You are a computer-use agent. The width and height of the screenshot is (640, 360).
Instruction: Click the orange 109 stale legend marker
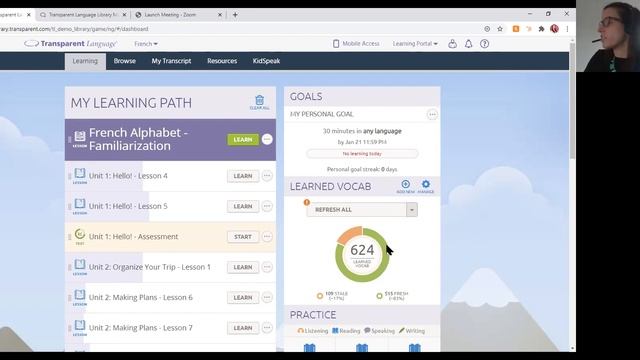click(320, 296)
